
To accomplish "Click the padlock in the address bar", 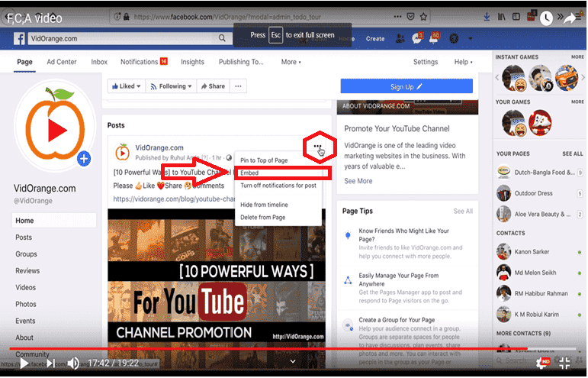I will point(127,17).
